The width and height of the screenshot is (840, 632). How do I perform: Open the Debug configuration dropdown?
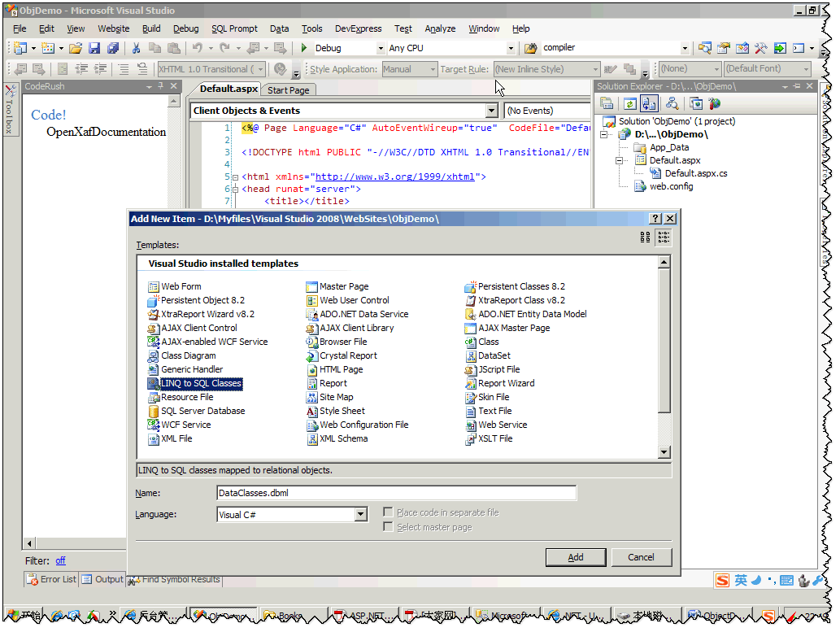(x=381, y=48)
